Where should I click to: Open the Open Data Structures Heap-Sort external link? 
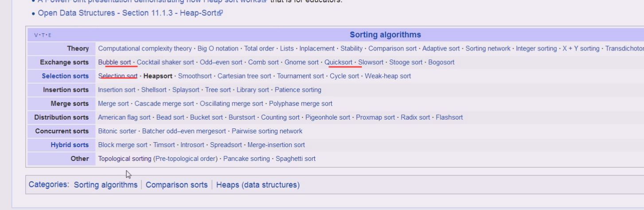(130, 13)
